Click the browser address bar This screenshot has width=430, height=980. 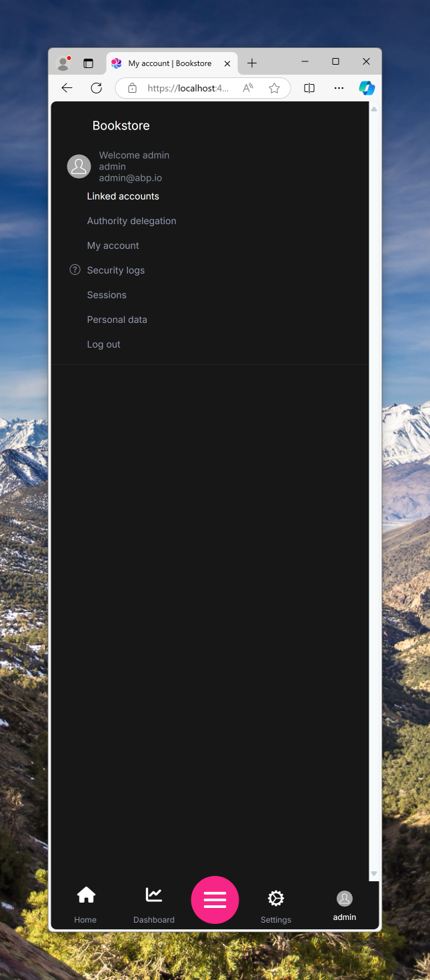(x=203, y=88)
